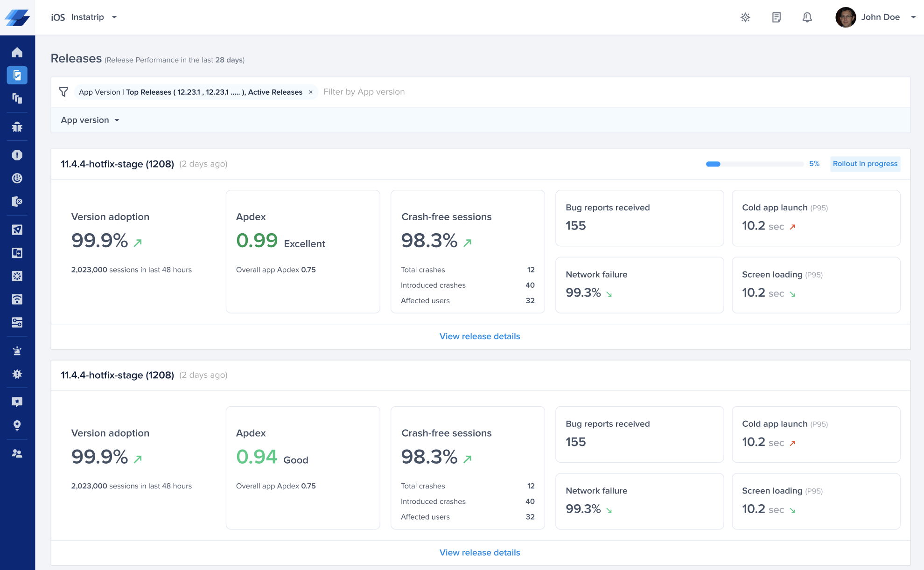Screen dimensions: 924x570
Task: Open team members icon in sidebar
Action: [x=17, y=453]
